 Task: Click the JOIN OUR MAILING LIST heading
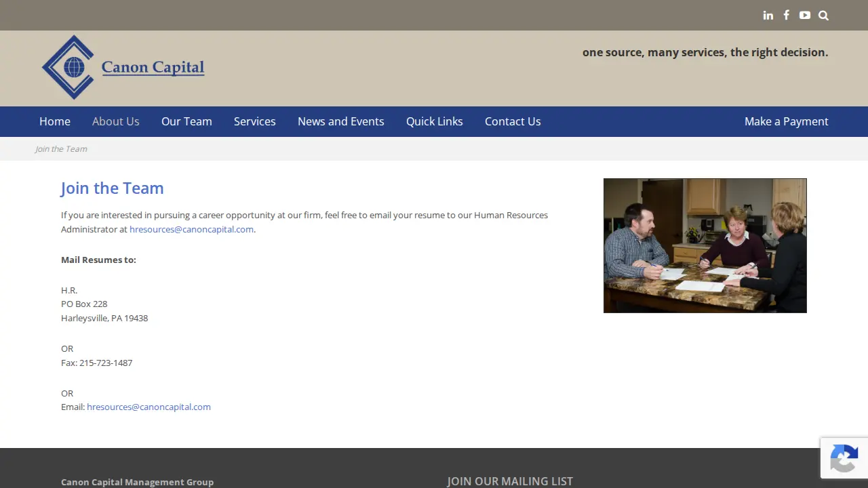[x=510, y=481]
